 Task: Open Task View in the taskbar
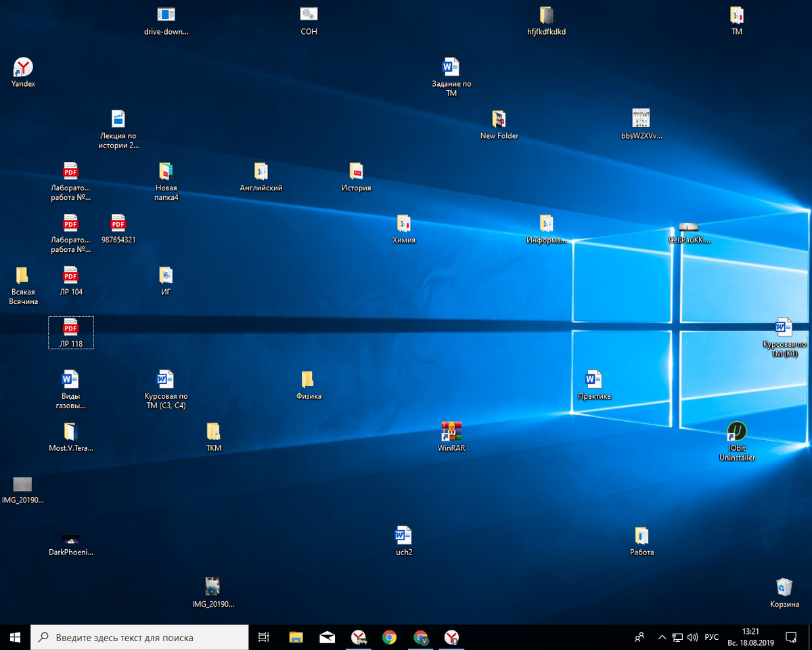tap(264, 637)
